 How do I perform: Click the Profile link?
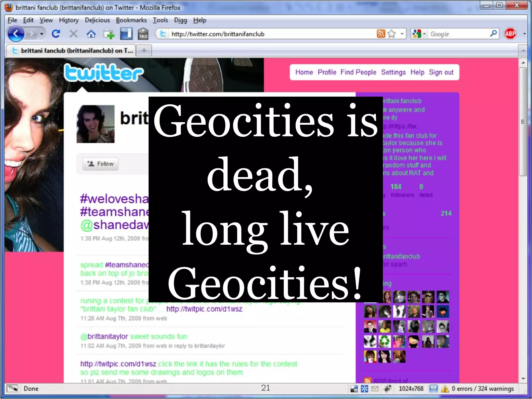tap(327, 72)
